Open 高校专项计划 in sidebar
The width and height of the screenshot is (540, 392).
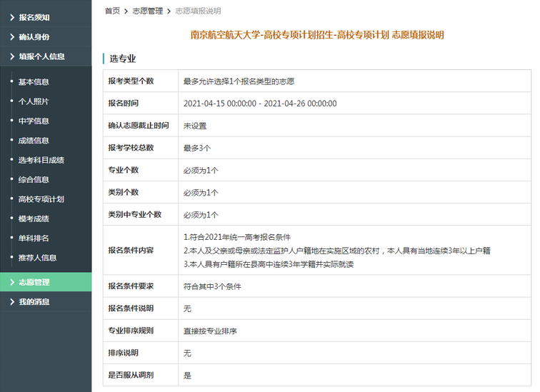coord(41,199)
